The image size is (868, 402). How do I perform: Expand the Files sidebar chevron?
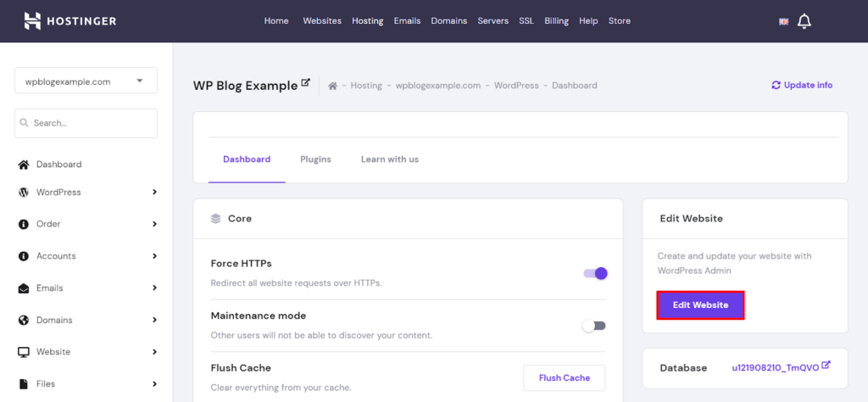154,383
